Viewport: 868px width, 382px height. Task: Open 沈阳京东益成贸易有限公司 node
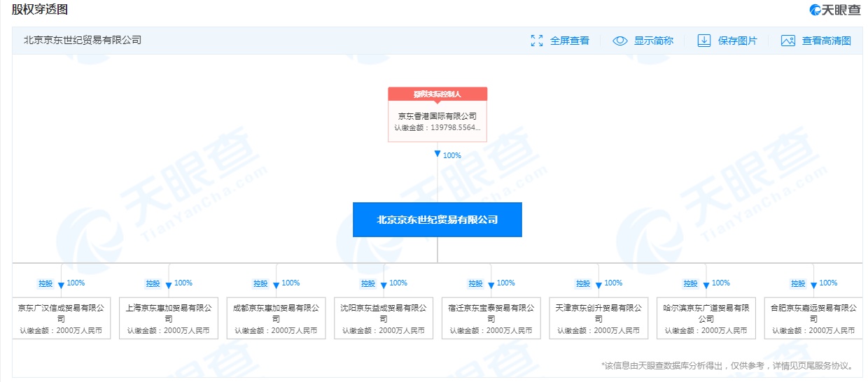(384, 318)
